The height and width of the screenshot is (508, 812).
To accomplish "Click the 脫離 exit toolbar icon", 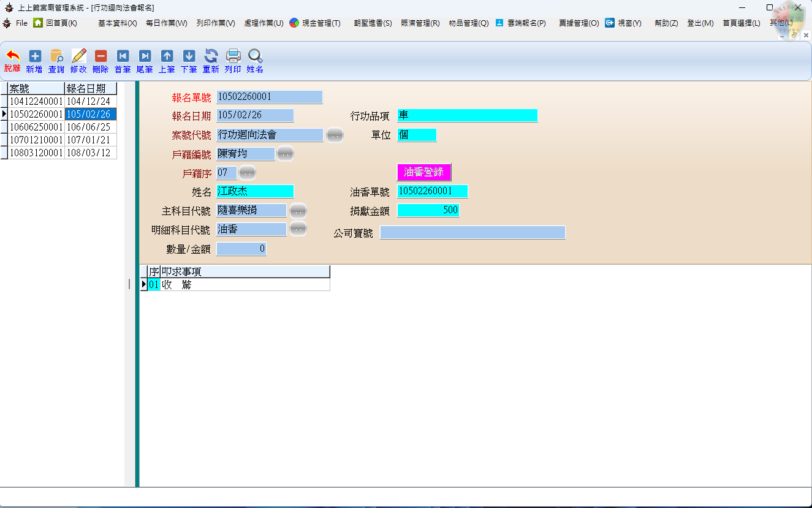I will point(12,61).
